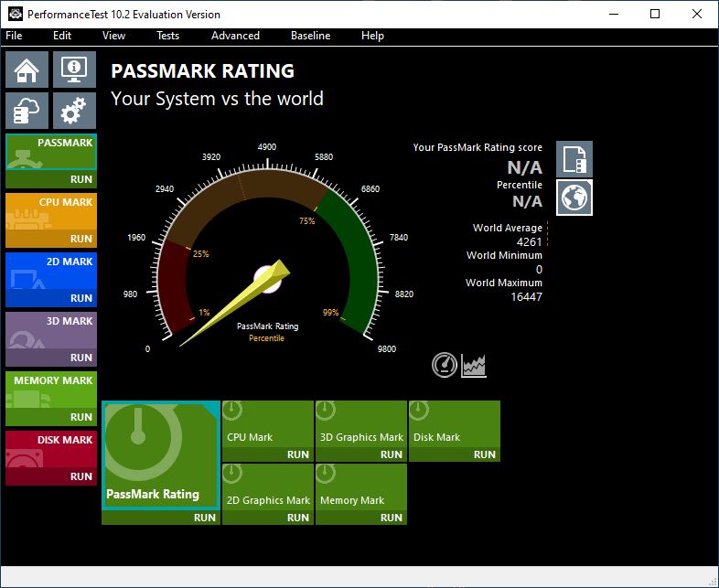
Task: Click the 25% percentile marker on gauge
Action: 201,254
